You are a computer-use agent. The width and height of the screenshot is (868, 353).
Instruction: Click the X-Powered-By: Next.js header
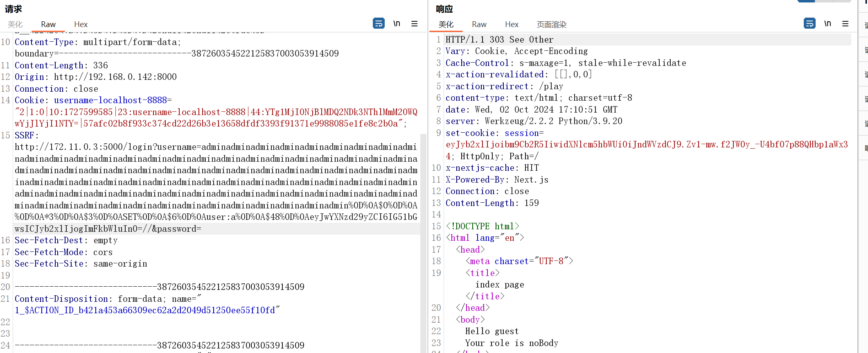497,179
